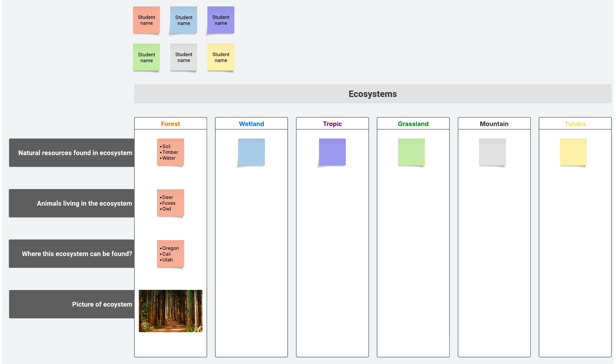Select the light blue Student name sticky note

tap(184, 20)
